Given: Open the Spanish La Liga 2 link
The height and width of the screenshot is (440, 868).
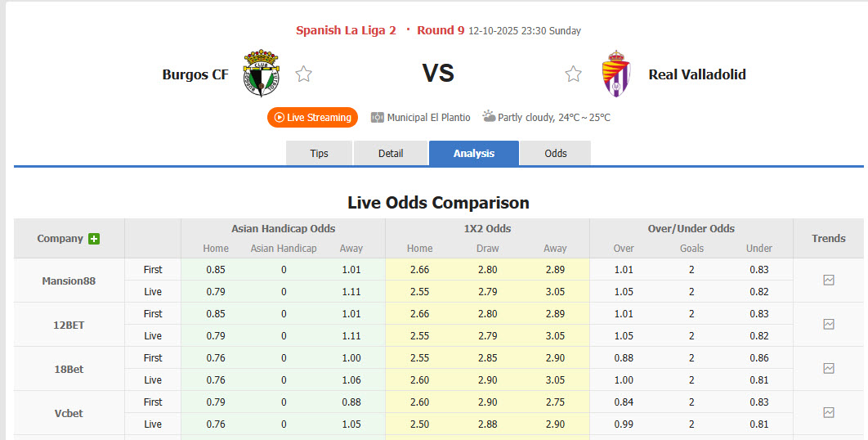Looking at the screenshot, I should pyautogui.click(x=346, y=30).
